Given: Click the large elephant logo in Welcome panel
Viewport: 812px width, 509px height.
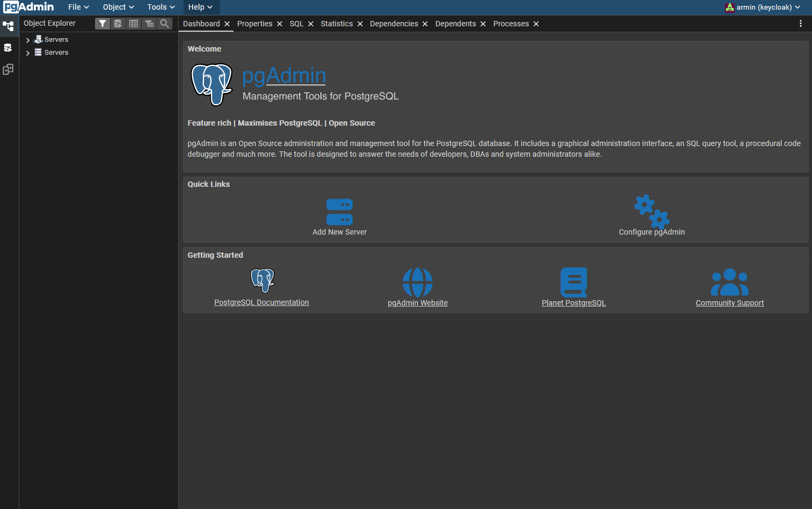Looking at the screenshot, I should 212,85.
